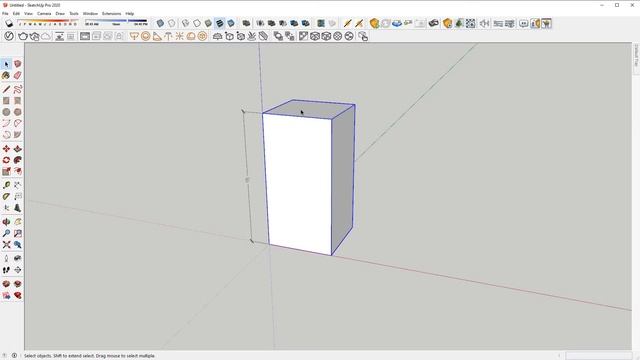Click the status bar info icon
The width and height of the screenshot is (640, 360).
(x=14, y=356)
